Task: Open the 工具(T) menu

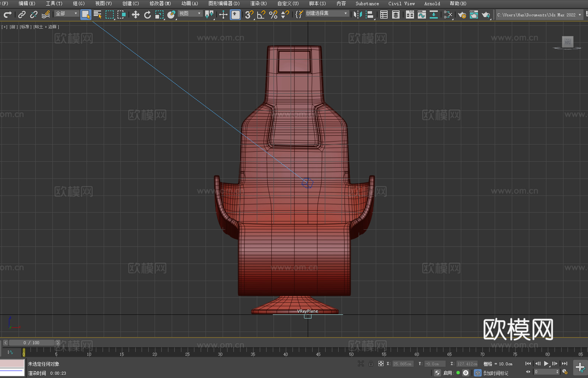Action: [x=54, y=3]
